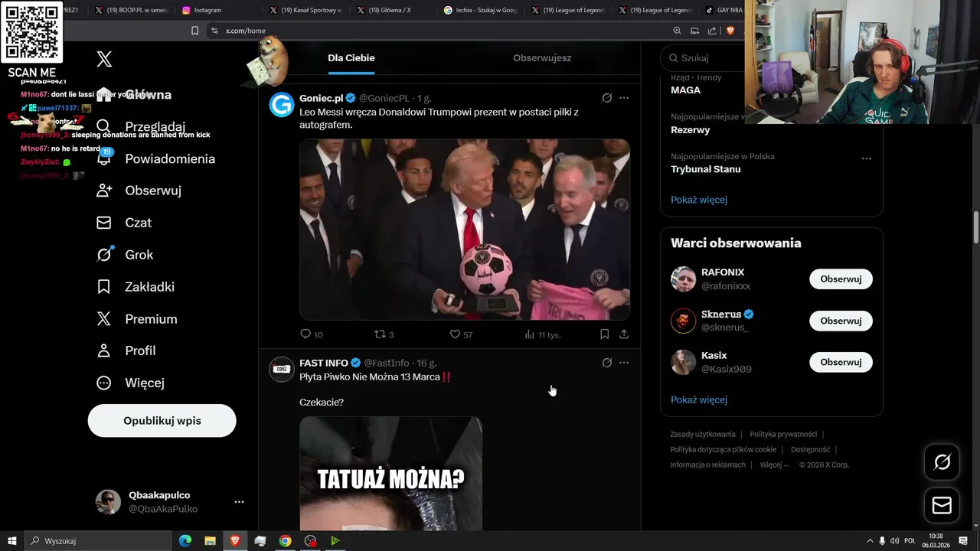Viewport: 980px width, 551px height.
Task: Open Powiadomienia notifications
Action: pyautogui.click(x=155, y=159)
